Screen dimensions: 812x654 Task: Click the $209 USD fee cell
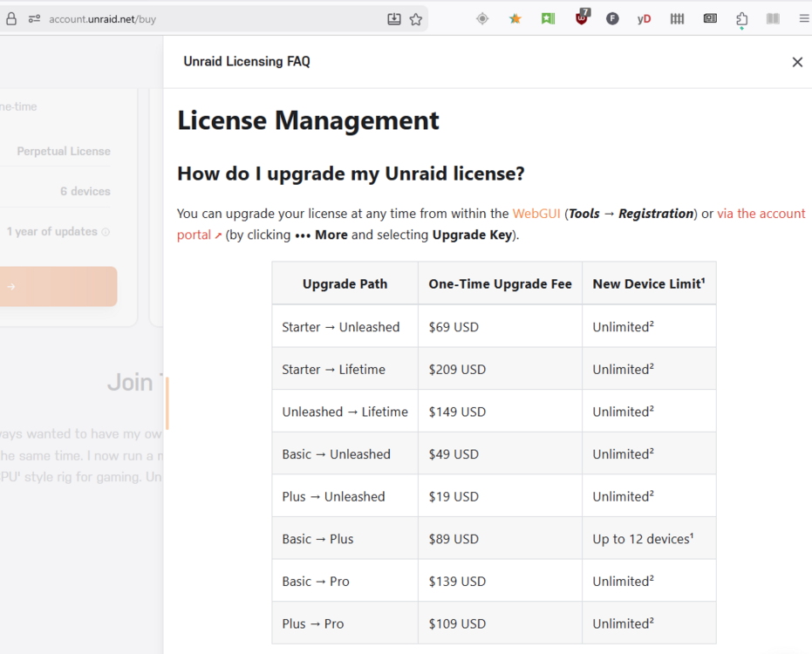tap(500, 369)
